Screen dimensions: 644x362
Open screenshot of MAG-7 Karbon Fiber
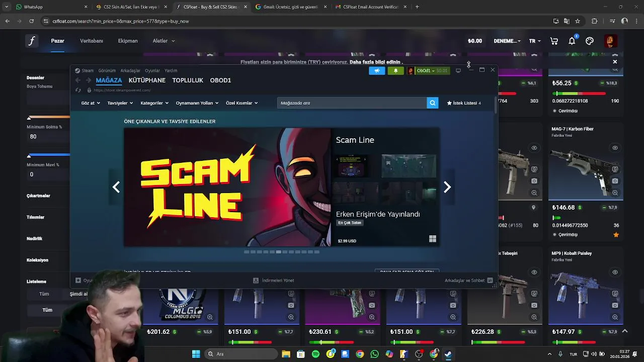[615, 181]
